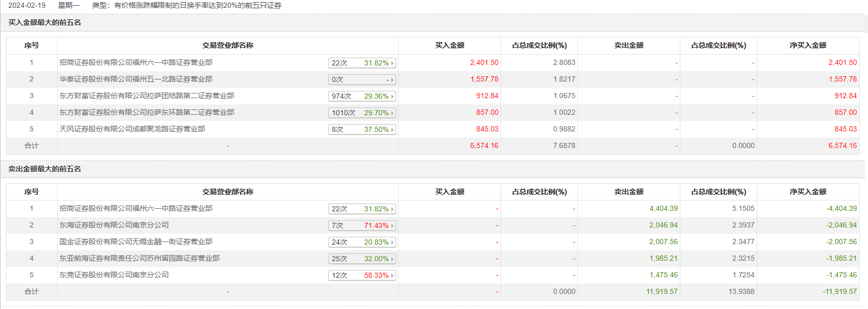The height and width of the screenshot is (309, 868).
Task: Expand the 1010次 29.70% dropdown
Action: [362, 113]
